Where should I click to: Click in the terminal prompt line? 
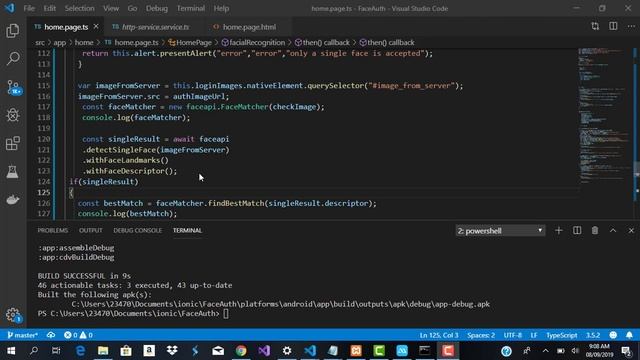[133, 313]
